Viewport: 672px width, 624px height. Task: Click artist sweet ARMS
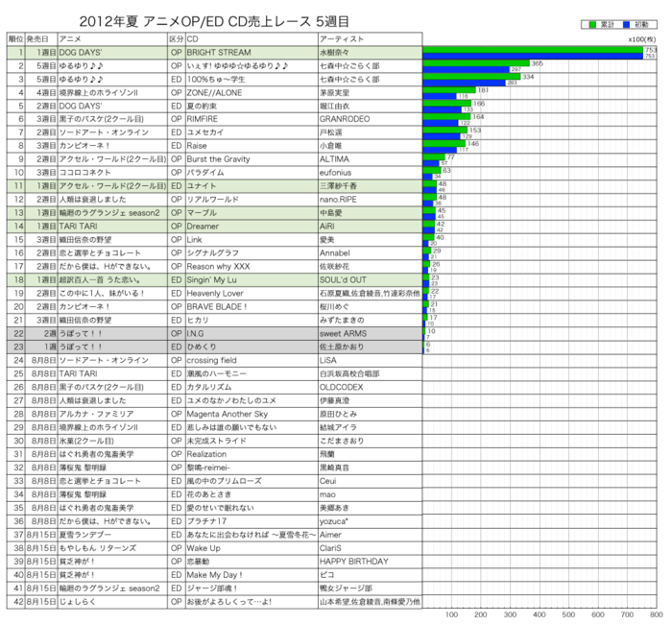coord(371,333)
